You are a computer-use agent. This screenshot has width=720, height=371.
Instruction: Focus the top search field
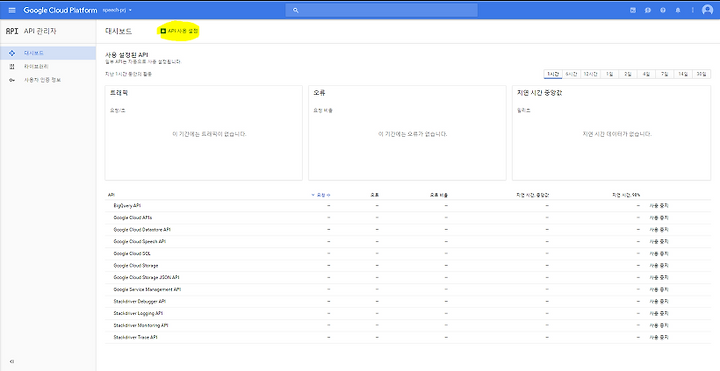click(x=382, y=10)
